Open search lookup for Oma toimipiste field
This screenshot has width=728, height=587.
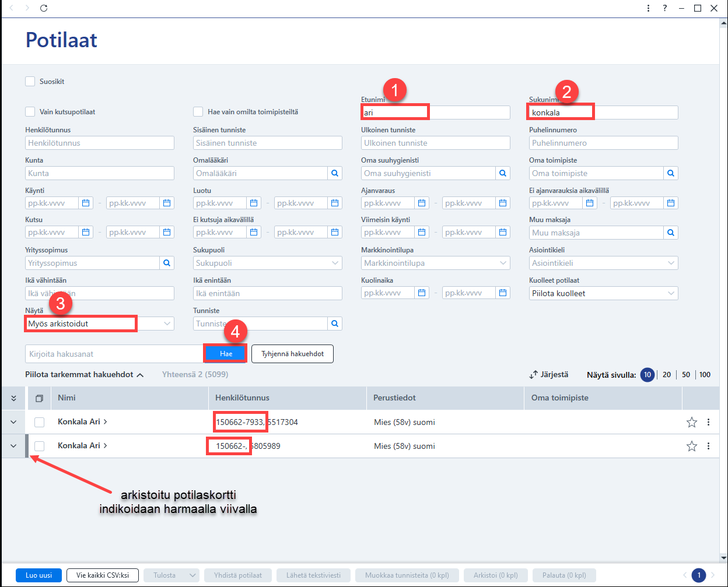click(671, 173)
